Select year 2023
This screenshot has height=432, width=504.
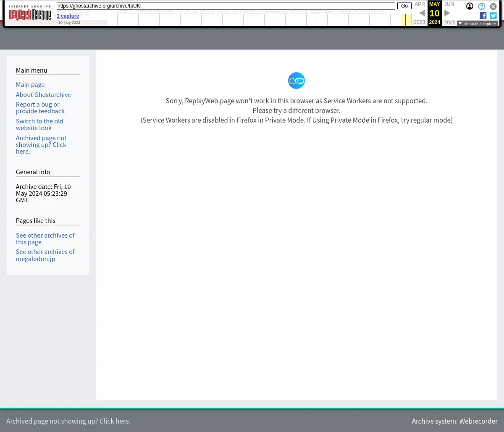coord(420,22)
